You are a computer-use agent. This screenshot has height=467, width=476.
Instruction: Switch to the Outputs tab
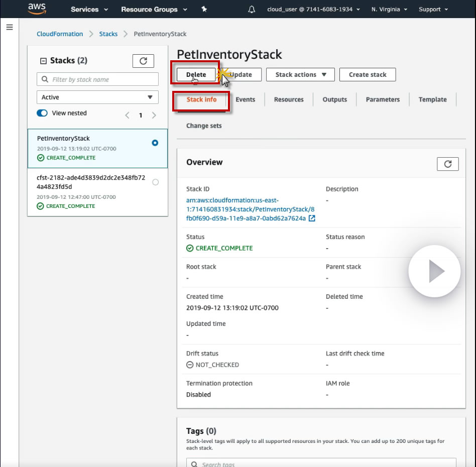tap(334, 99)
